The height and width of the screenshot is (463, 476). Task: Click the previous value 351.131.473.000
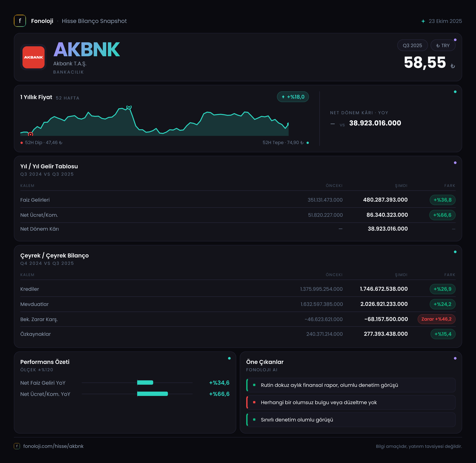325,200
